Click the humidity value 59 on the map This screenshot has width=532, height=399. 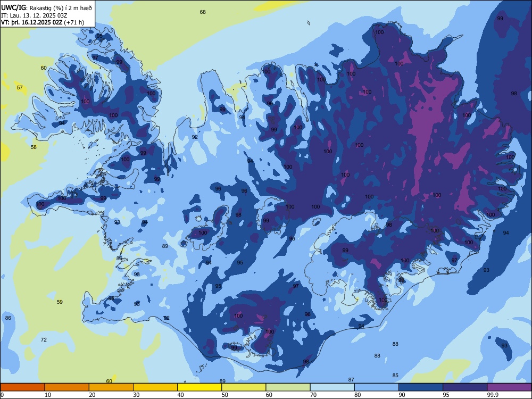(x=60, y=302)
